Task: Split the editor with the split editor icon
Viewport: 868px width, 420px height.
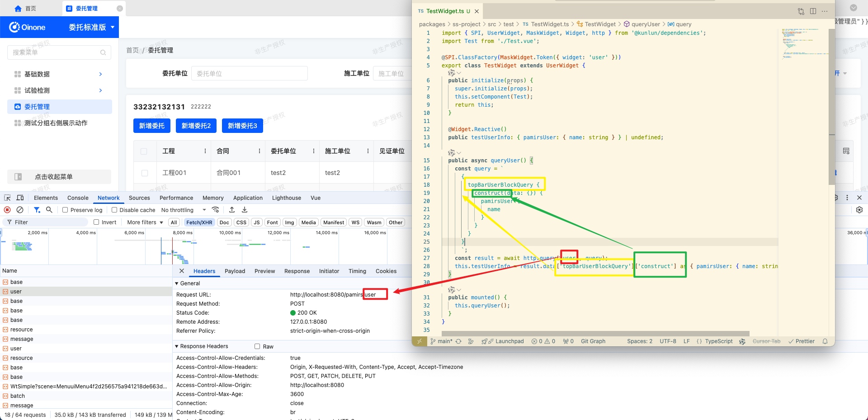Action: tap(813, 11)
